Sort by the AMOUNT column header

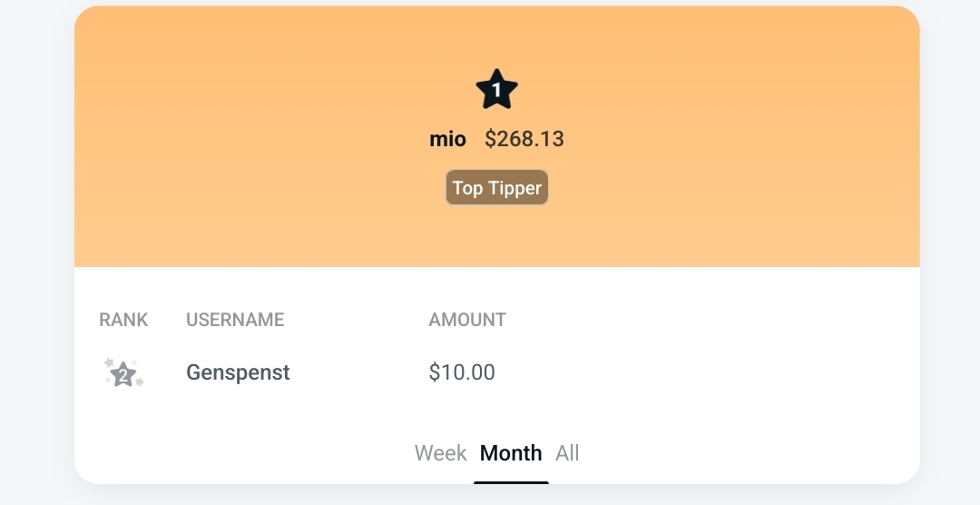click(x=467, y=320)
